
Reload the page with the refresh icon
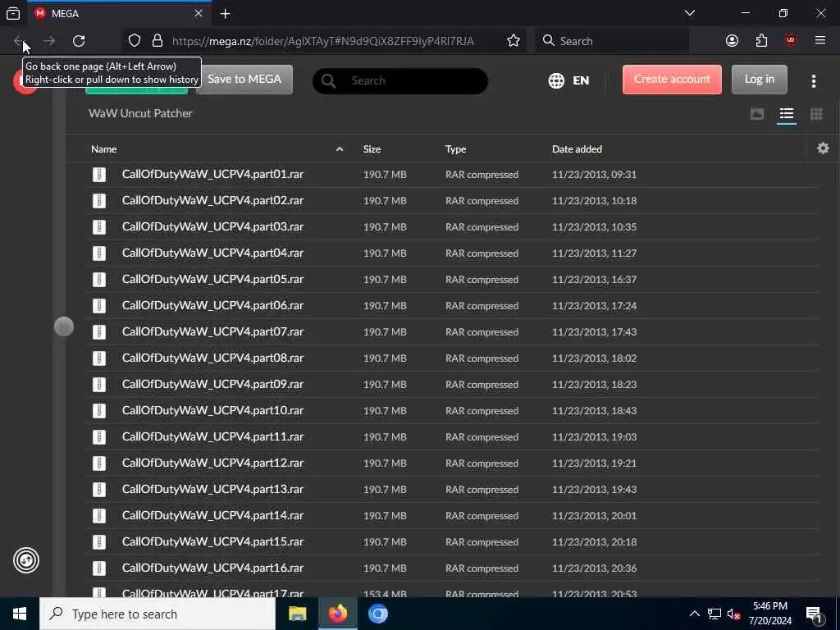[x=79, y=41]
